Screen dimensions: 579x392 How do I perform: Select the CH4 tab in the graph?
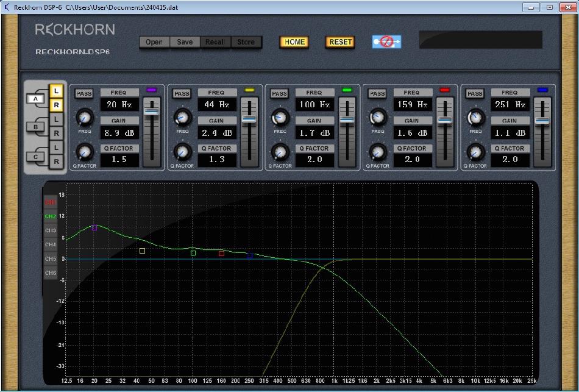point(51,244)
